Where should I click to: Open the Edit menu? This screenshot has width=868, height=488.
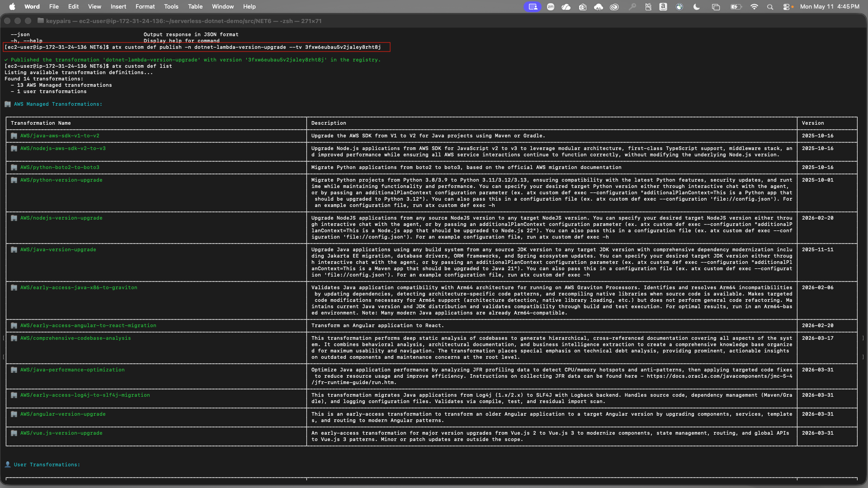(x=73, y=6)
